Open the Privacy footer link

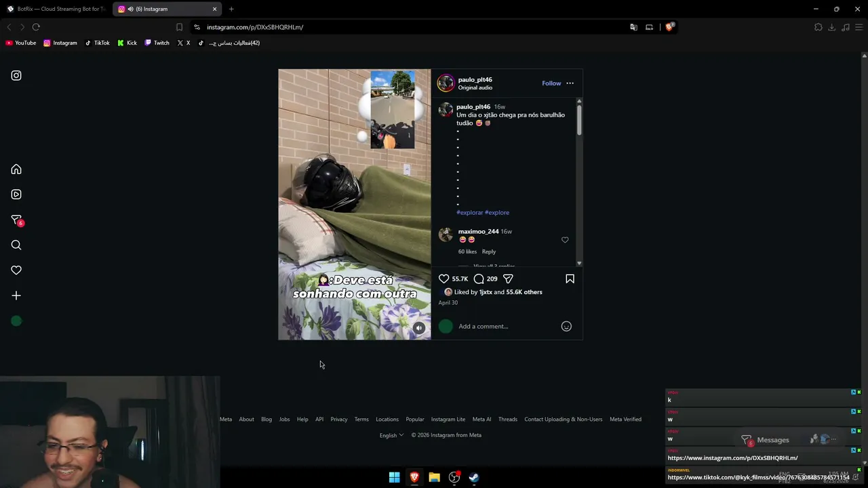[339, 420]
